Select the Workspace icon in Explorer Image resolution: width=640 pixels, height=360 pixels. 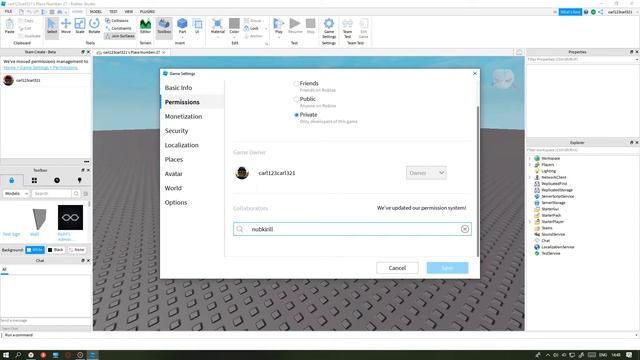(537, 158)
